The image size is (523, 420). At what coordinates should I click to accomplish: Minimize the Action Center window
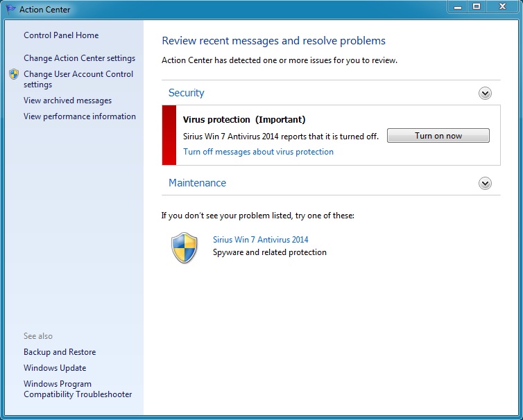pyautogui.click(x=458, y=7)
